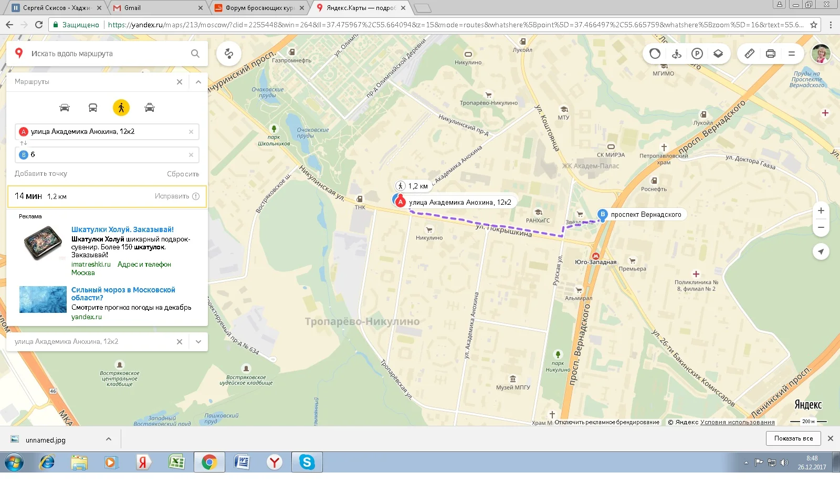This screenshot has height=504, width=840.
Task: Click the Сбросить link
Action: (x=183, y=174)
